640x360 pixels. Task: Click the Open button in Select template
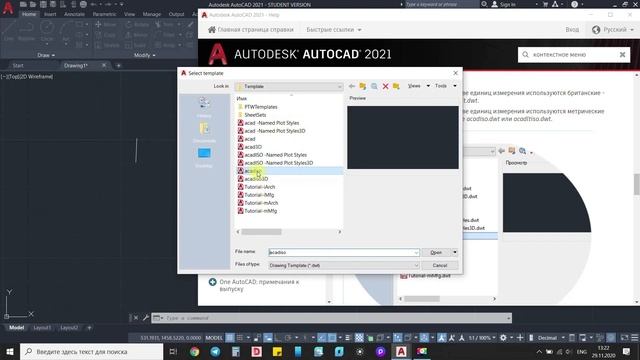click(436, 253)
